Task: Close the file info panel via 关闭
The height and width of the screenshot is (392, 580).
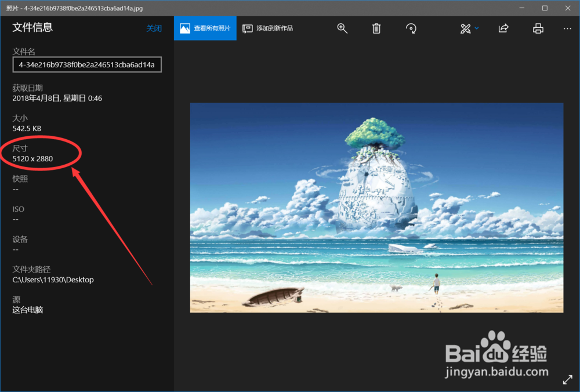Action: 154,28
